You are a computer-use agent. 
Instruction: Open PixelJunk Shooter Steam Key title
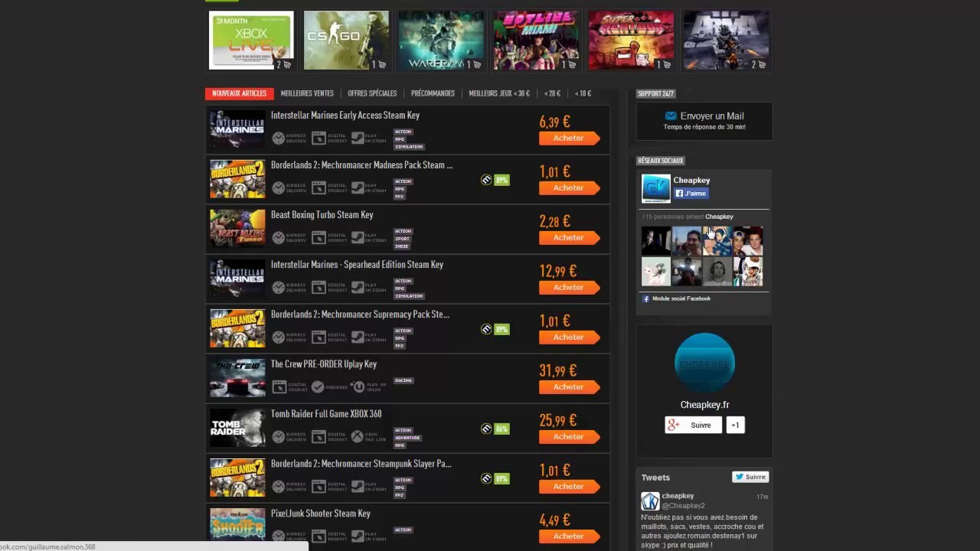point(321,514)
